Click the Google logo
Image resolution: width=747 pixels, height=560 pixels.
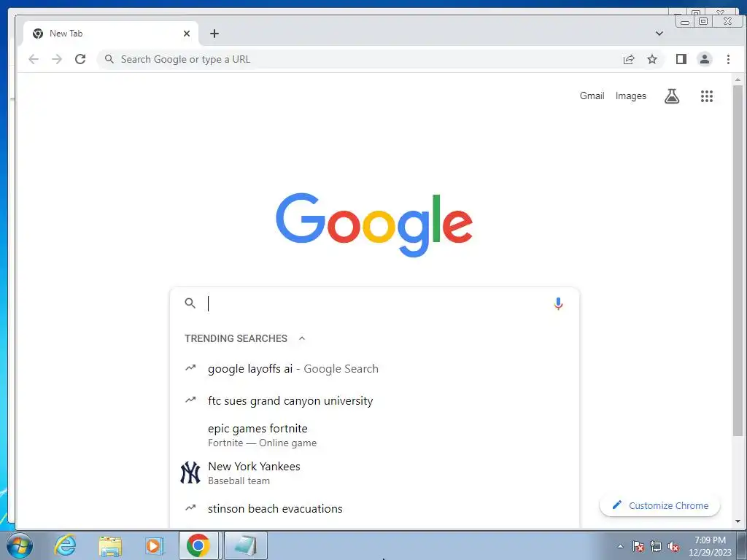point(374,225)
